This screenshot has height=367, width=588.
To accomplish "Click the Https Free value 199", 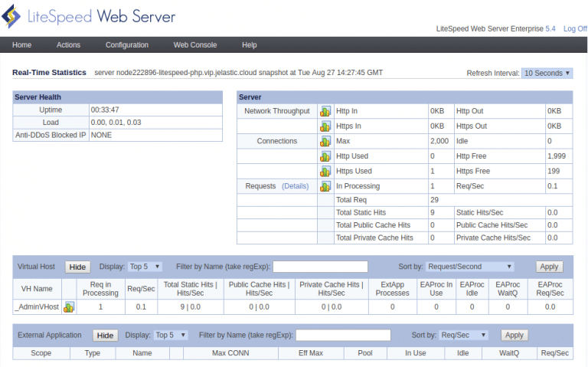I will click(x=554, y=171).
